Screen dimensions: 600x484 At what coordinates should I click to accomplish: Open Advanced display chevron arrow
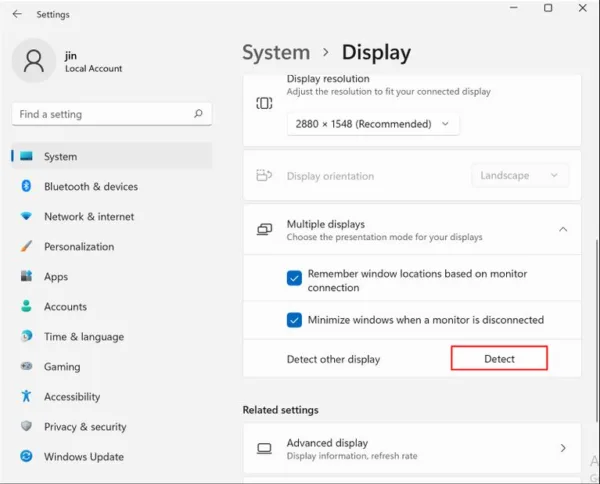coord(563,448)
